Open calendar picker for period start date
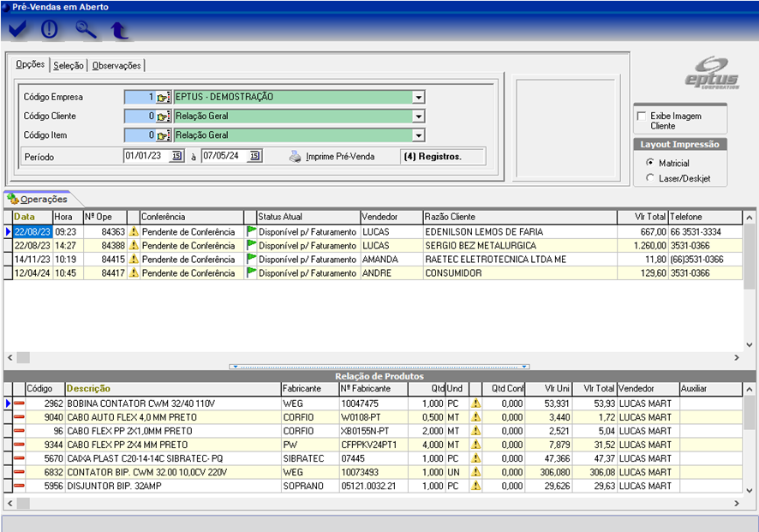The width and height of the screenshot is (759, 532). pos(176,156)
